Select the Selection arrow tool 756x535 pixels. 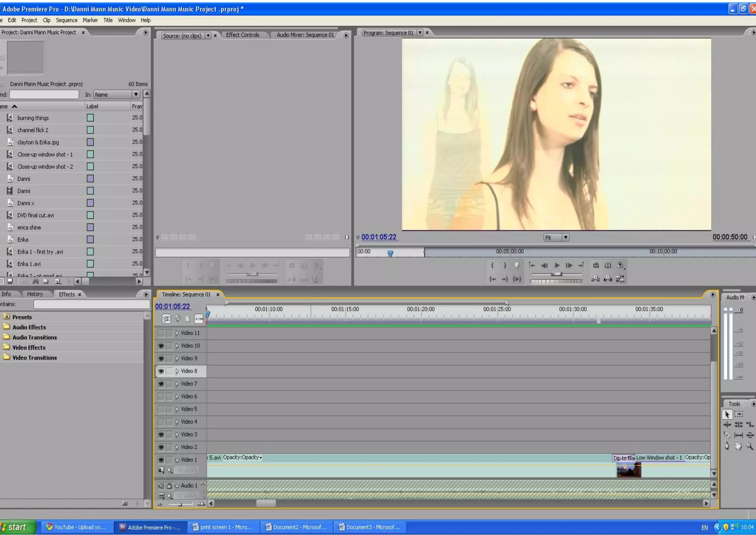(x=727, y=414)
